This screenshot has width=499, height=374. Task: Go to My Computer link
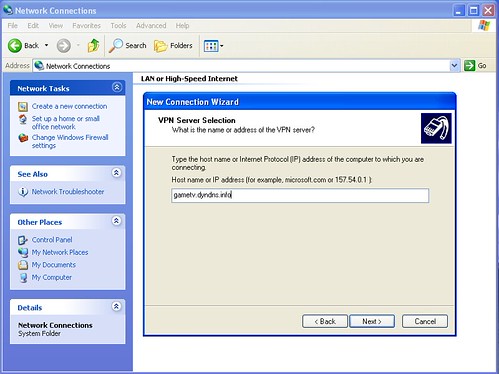(52, 277)
